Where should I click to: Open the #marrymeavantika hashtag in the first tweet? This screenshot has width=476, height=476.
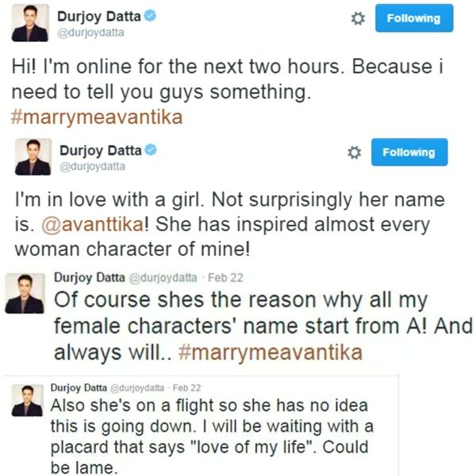(97, 117)
